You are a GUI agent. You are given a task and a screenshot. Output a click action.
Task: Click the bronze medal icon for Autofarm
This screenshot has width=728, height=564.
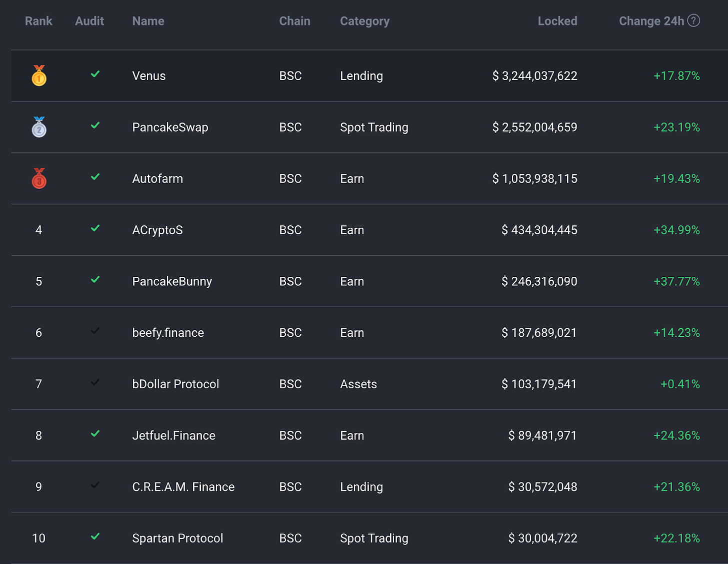39,179
